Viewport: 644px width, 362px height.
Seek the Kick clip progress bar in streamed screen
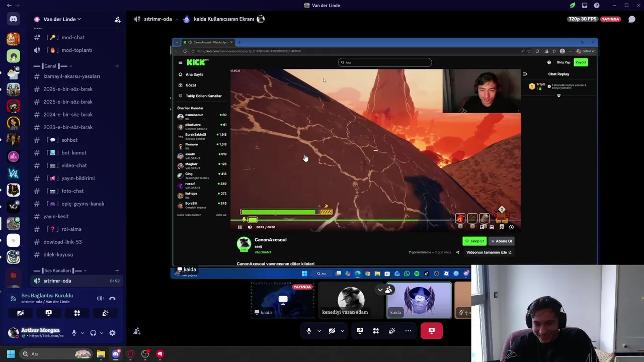375,220
